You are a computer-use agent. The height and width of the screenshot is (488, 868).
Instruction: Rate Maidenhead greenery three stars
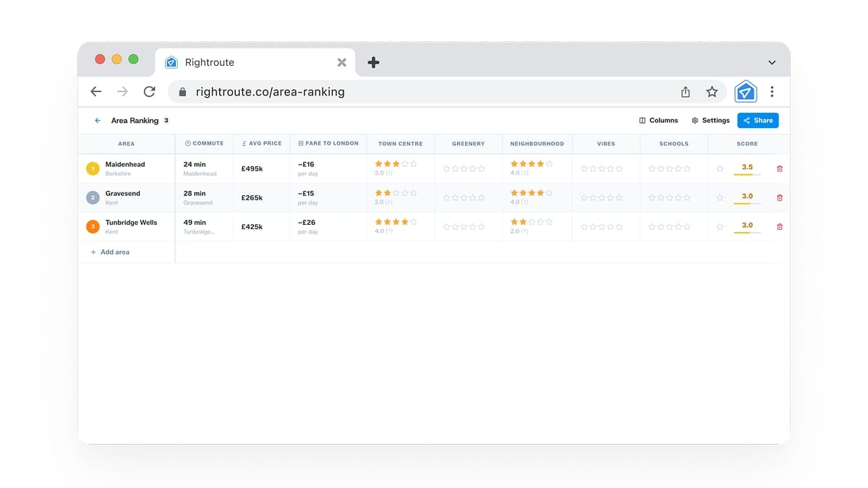464,168
